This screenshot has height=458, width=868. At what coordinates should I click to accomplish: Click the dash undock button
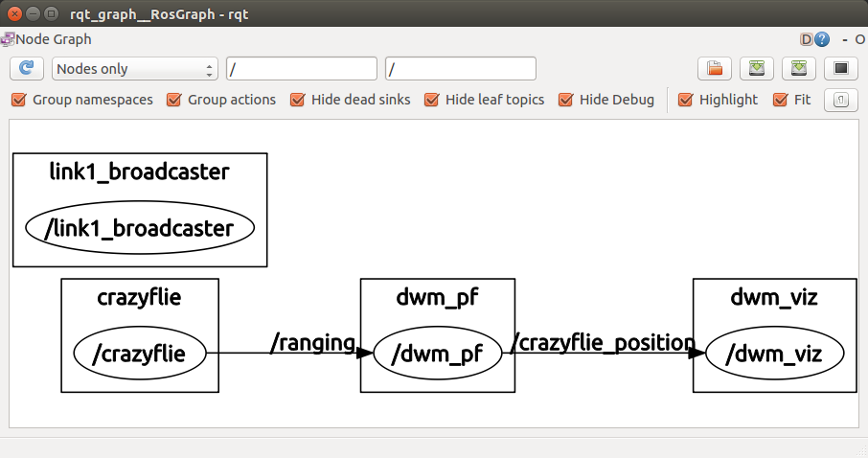(845, 40)
